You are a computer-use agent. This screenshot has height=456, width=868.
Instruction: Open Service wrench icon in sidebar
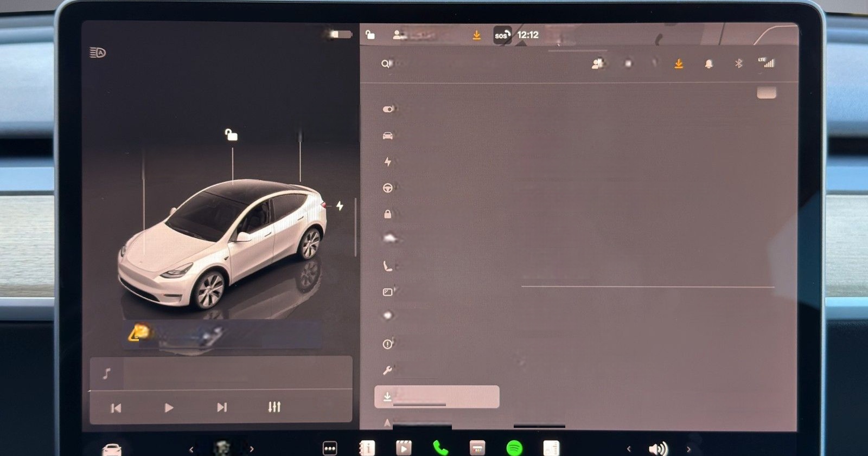(x=387, y=370)
